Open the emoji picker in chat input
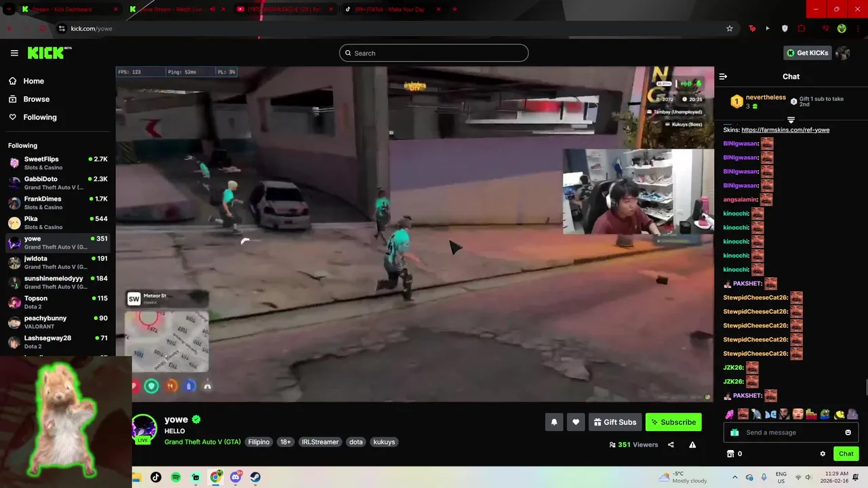 pos(848,432)
